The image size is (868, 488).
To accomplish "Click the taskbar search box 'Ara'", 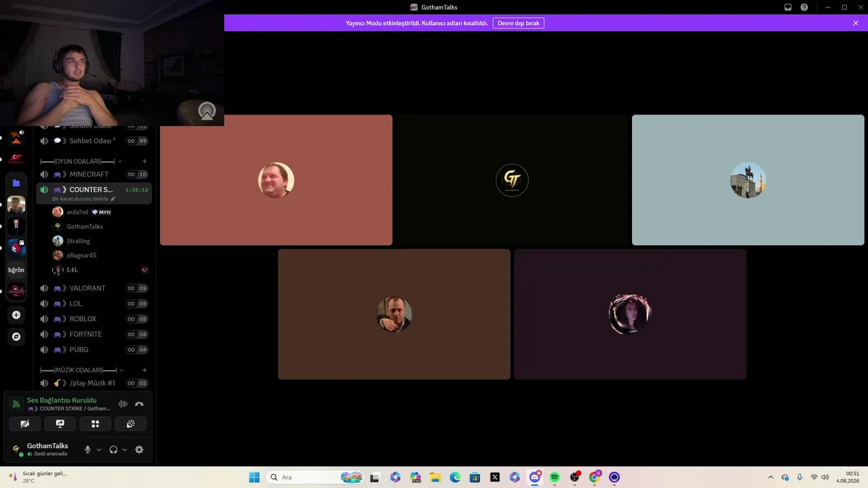I will (x=315, y=477).
